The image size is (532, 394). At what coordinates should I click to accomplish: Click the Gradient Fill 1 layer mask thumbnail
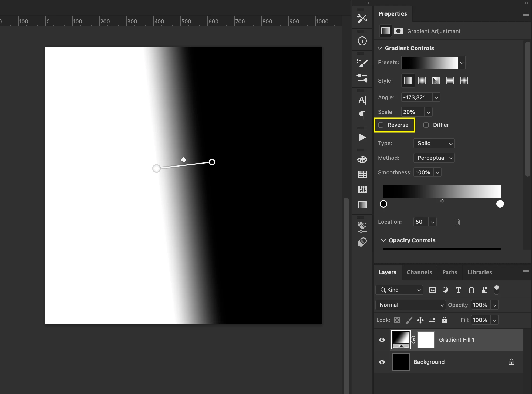coord(426,340)
